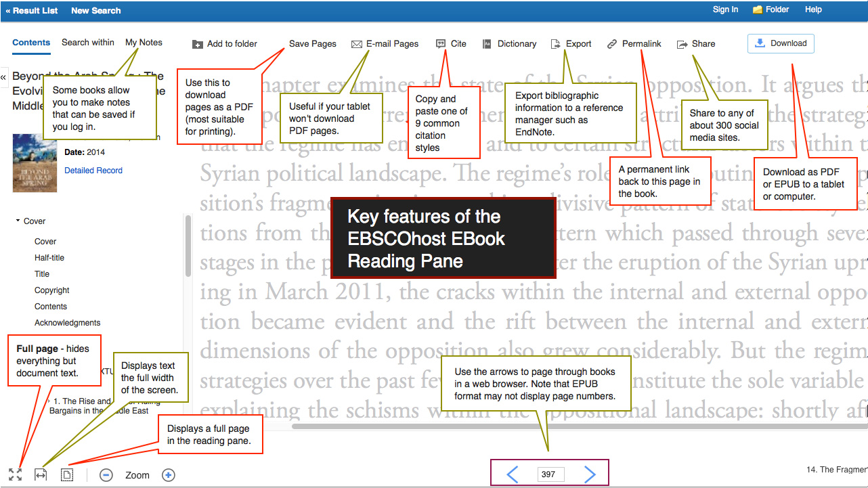The image size is (868, 488).
Task: Open the Search within tab
Action: (x=88, y=42)
